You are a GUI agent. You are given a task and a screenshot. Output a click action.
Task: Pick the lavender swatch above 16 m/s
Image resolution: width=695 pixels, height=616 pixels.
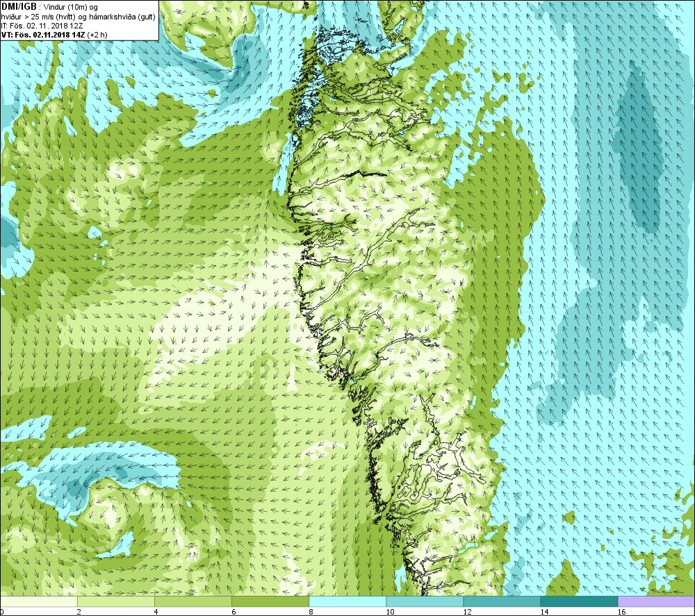657,601
